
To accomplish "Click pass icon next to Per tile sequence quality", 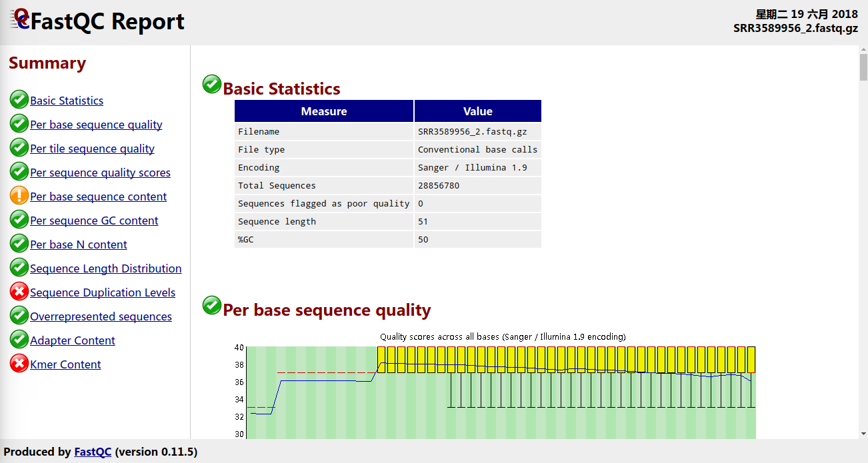I will tap(19, 148).
